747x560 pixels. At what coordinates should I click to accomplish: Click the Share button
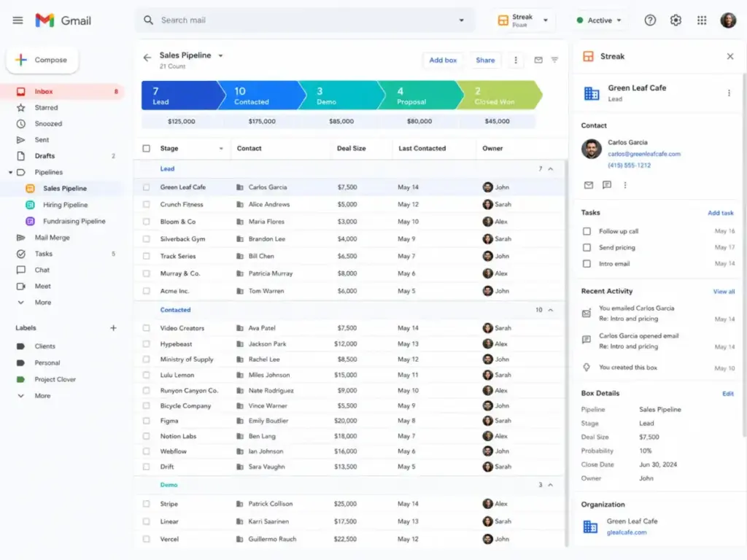[x=485, y=60]
